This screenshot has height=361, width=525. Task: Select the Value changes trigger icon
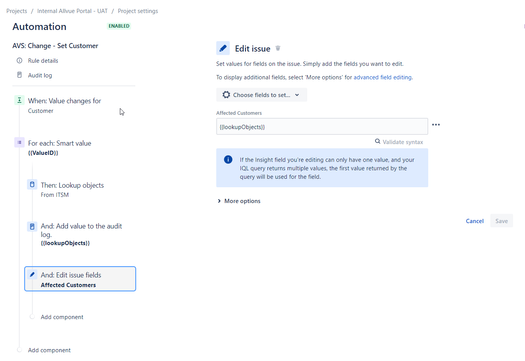click(x=19, y=100)
